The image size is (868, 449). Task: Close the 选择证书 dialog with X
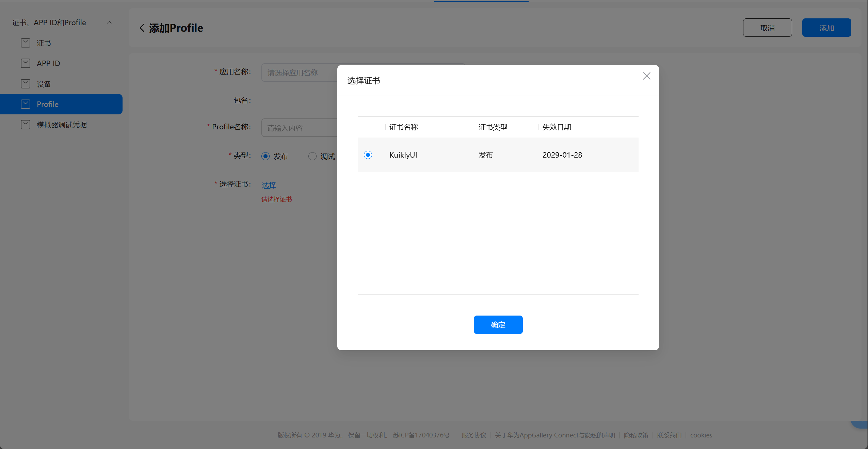tap(646, 76)
